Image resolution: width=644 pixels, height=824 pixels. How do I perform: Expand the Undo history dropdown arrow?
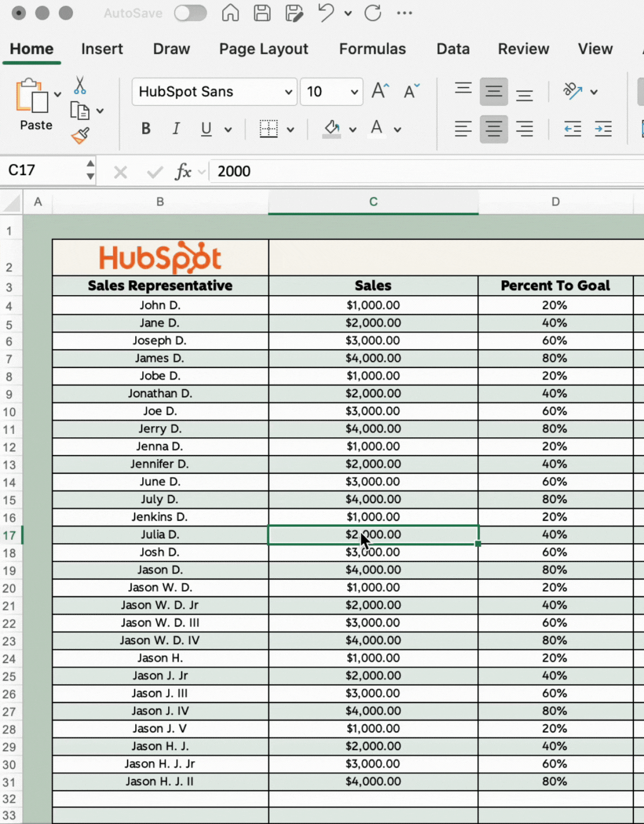tap(348, 13)
